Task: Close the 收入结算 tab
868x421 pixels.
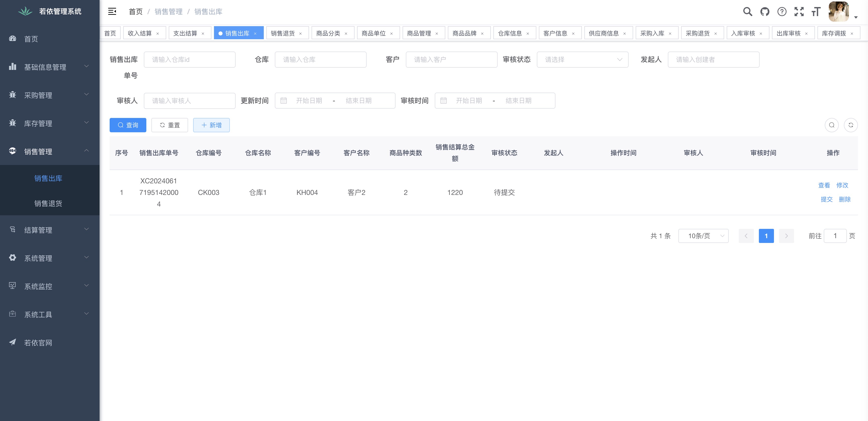Action: (157, 33)
